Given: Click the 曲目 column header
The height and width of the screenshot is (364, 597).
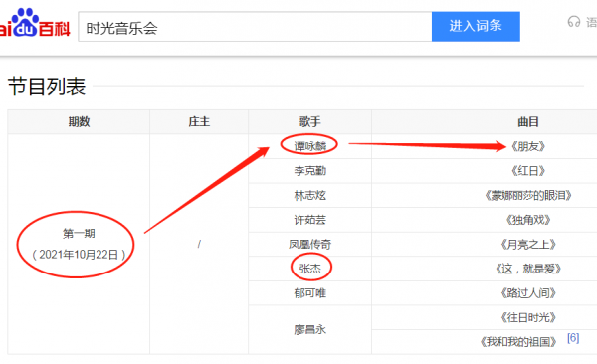Looking at the screenshot, I should tap(528, 122).
